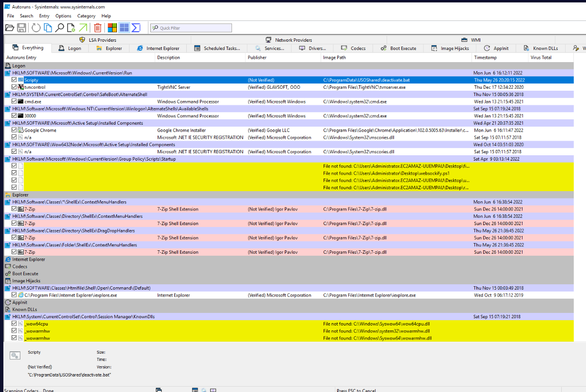
Task: Click the Open file toolbar icon
Action: coord(9,28)
